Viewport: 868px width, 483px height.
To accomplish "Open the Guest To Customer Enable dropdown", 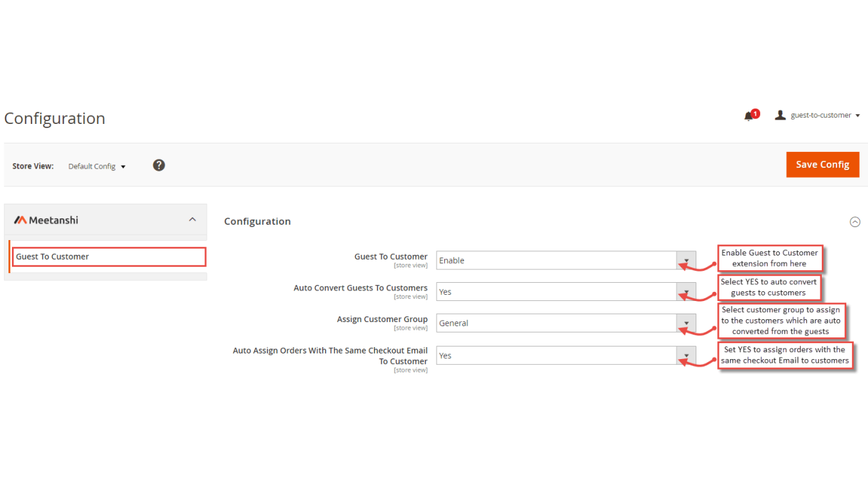I will [566, 260].
